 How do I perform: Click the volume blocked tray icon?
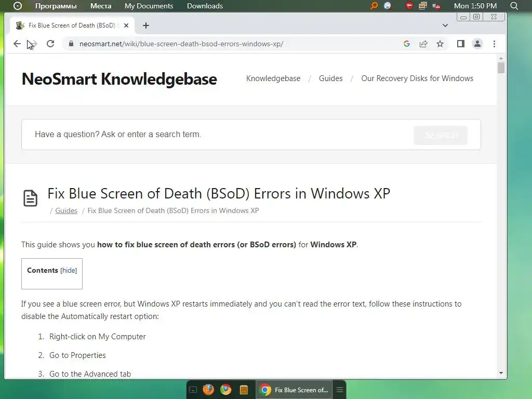(x=436, y=6)
